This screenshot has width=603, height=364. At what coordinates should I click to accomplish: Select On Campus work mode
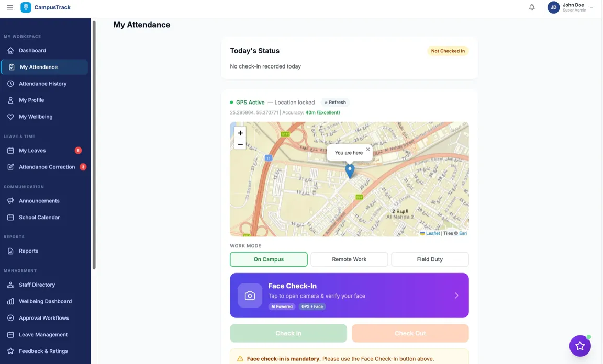click(269, 259)
